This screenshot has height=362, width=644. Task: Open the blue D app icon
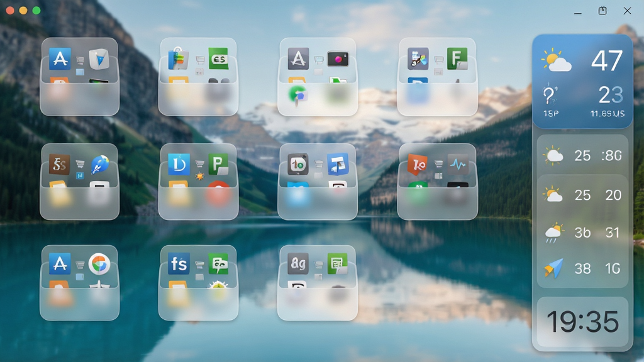point(179,164)
